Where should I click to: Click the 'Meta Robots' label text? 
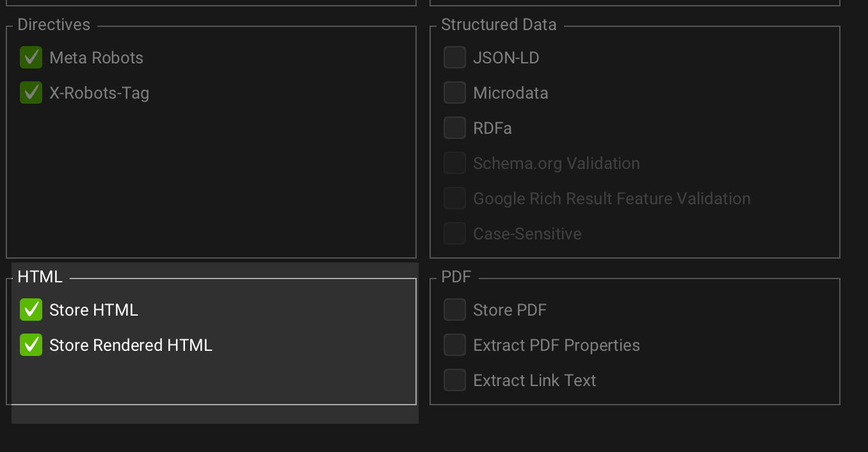click(x=96, y=58)
